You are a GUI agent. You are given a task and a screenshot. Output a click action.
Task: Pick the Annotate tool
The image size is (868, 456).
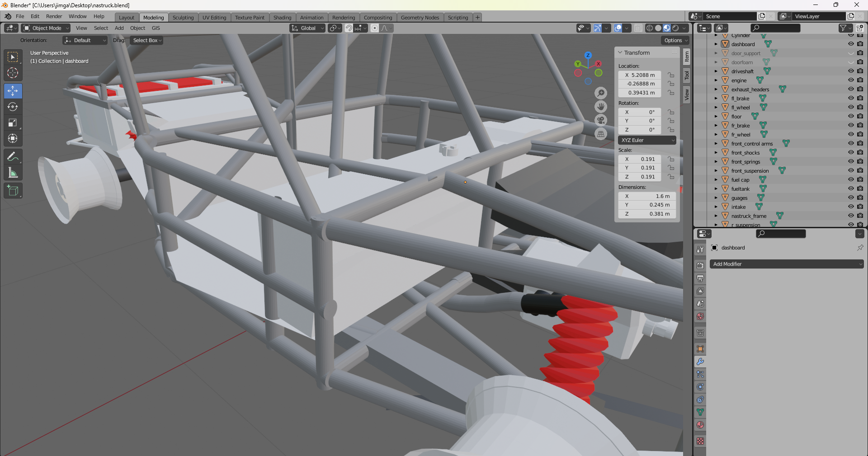[x=13, y=157]
